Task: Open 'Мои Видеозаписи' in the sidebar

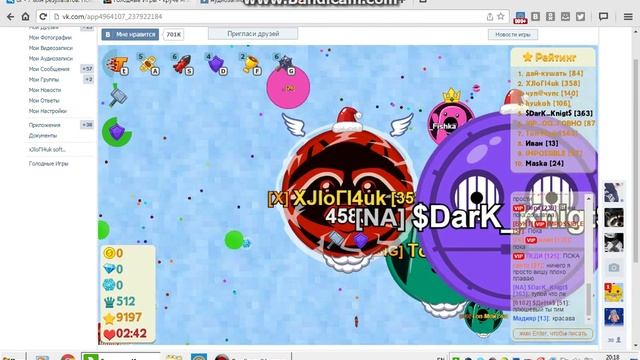Action: (51, 48)
